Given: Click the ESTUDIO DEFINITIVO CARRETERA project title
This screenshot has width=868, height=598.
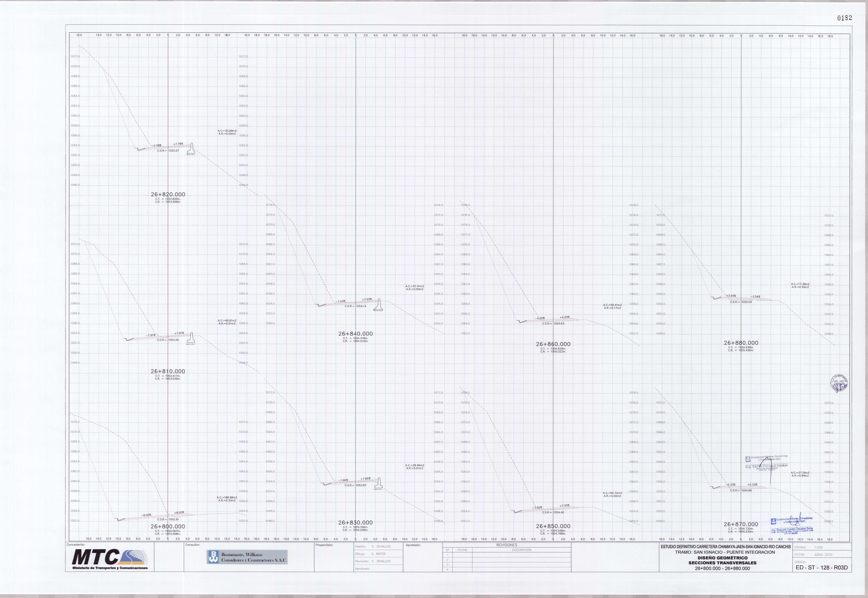Looking at the screenshot, I should pyautogui.click(x=725, y=547).
